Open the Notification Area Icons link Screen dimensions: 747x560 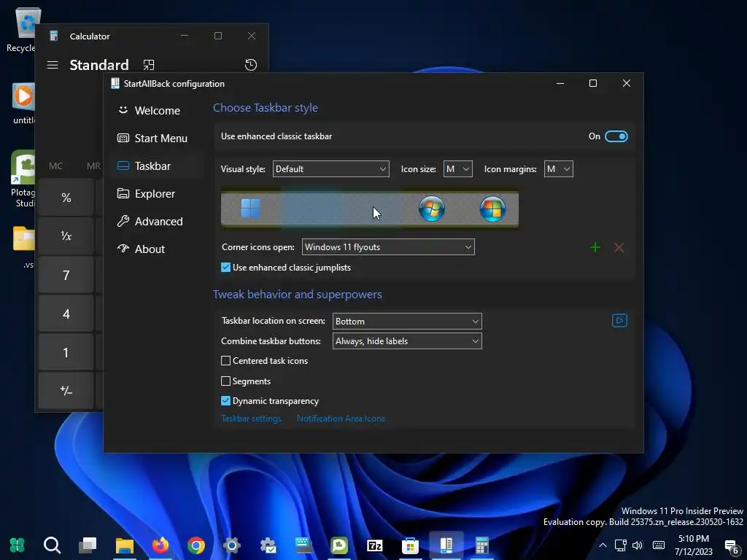click(341, 419)
